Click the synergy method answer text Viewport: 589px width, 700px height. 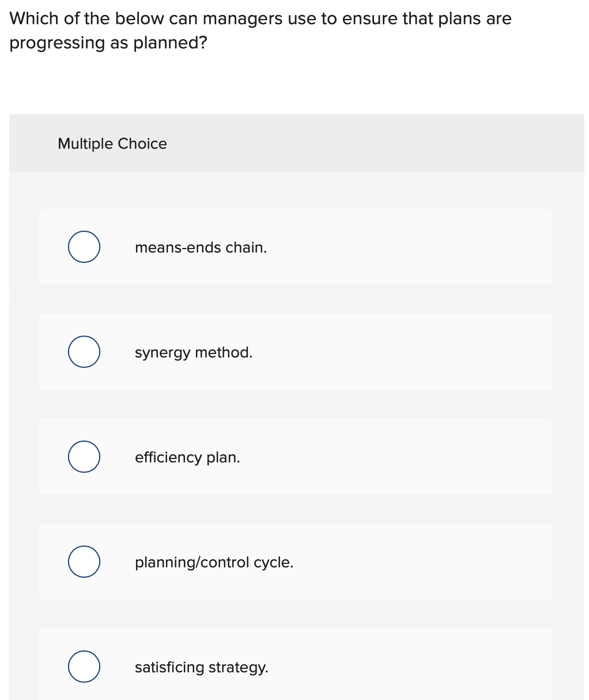click(x=194, y=352)
